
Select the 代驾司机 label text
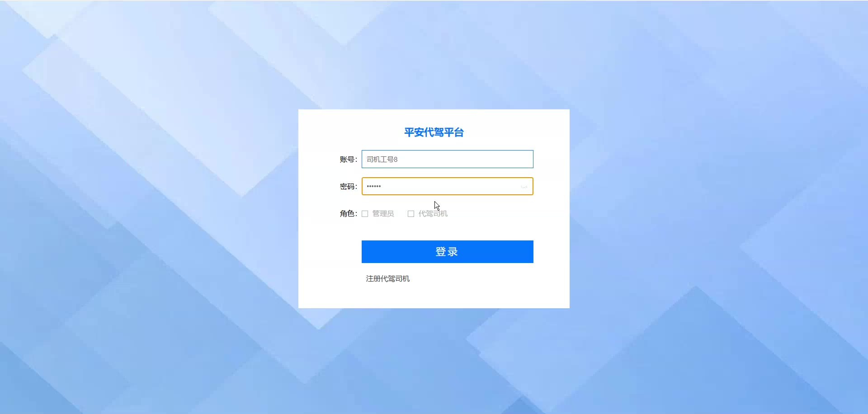click(433, 214)
